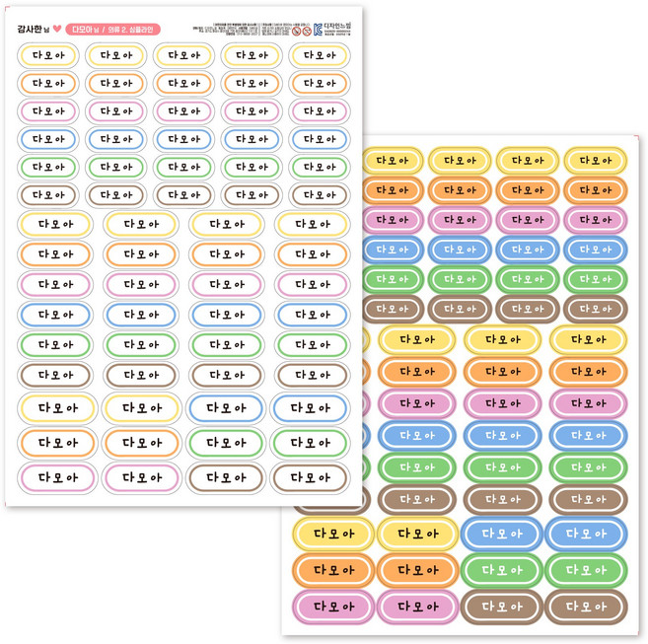648x644 pixels.
Task: Choose the rightmost large green outlined sticker, white sheet
Action: tap(310, 443)
